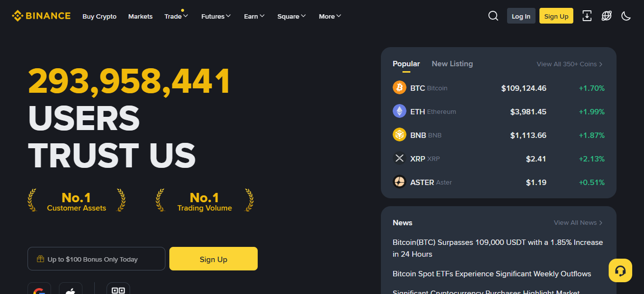Select the Bitcoin coin icon
This screenshot has width=644, height=294.
pyautogui.click(x=400, y=88)
